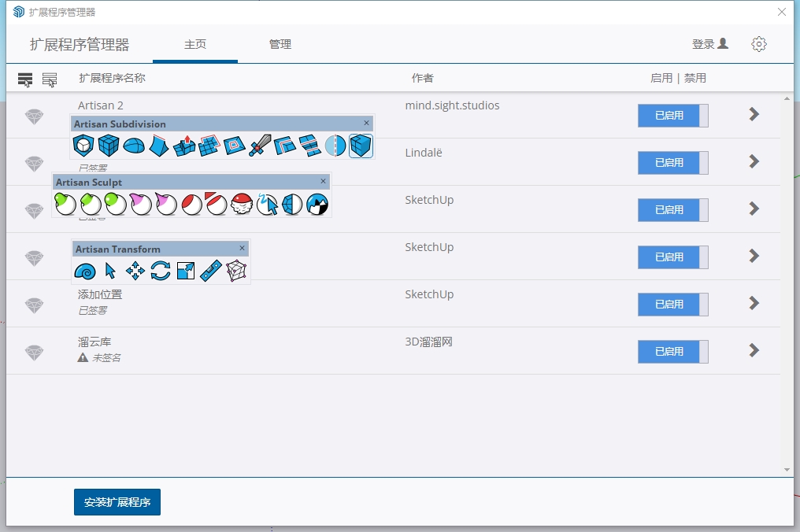Viewport: 800px width, 532px height.
Task: Toggle the 已启用 switch for Artisan 2
Action: pos(673,115)
